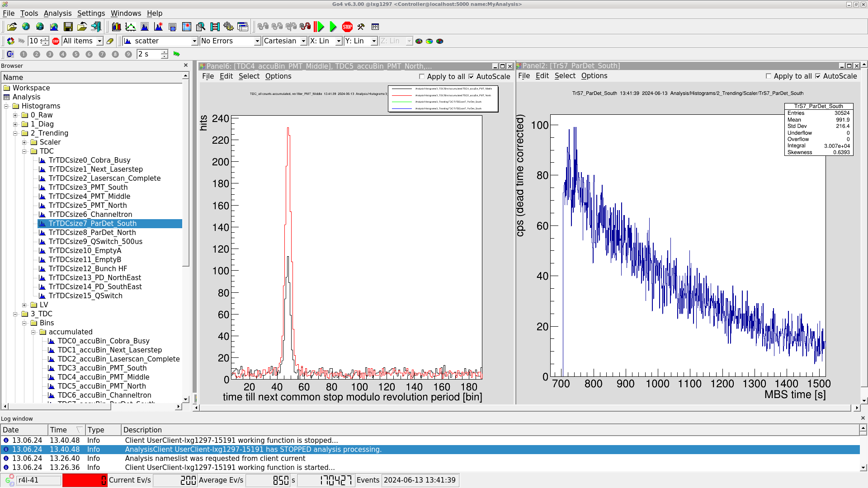
Task: Open Panel6 Options menu
Action: [x=278, y=76]
